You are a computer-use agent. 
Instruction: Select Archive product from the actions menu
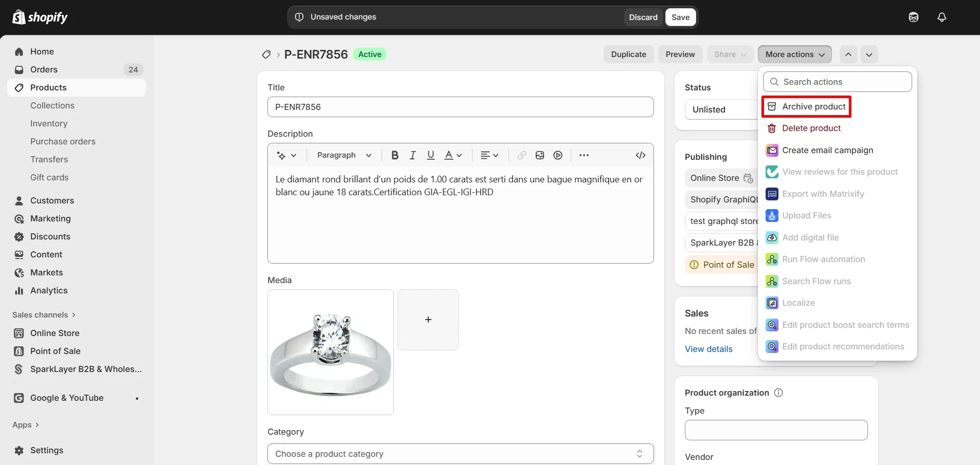[813, 106]
